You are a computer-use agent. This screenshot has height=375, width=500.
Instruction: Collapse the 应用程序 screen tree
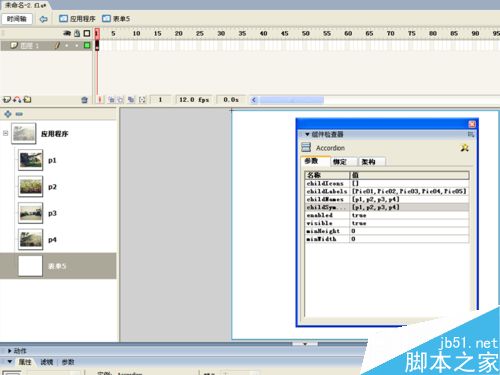pos(5,133)
